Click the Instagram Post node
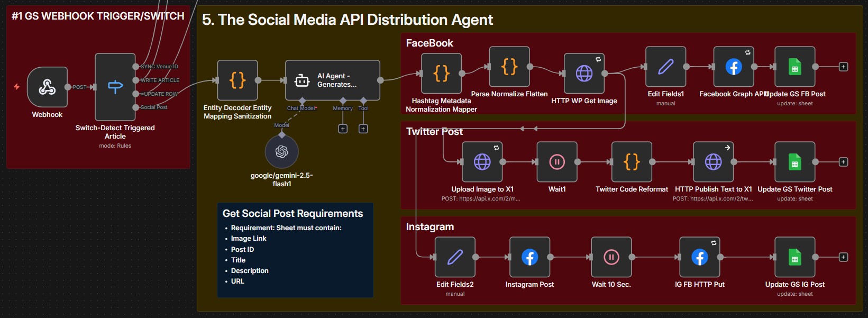868x318 pixels. point(529,257)
